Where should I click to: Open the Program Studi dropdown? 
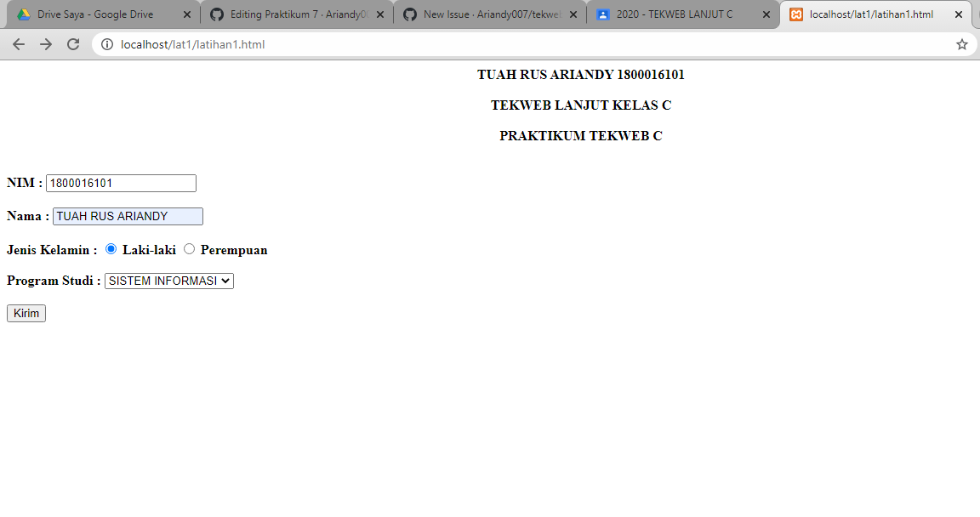(169, 281)
